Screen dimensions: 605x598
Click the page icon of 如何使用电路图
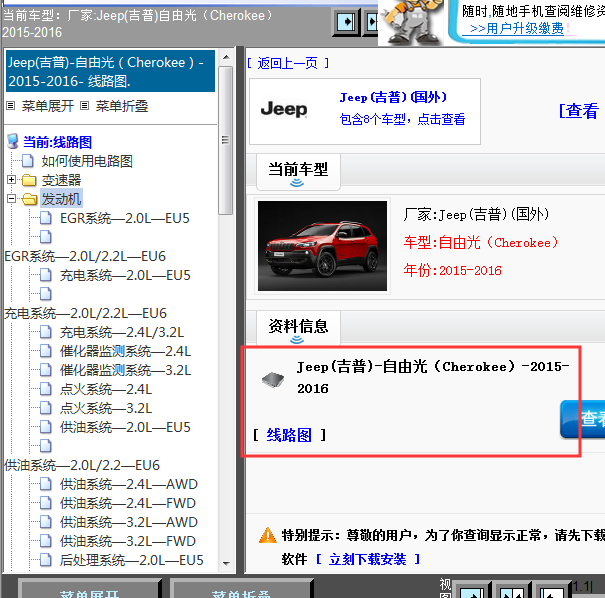pos(27,161)
